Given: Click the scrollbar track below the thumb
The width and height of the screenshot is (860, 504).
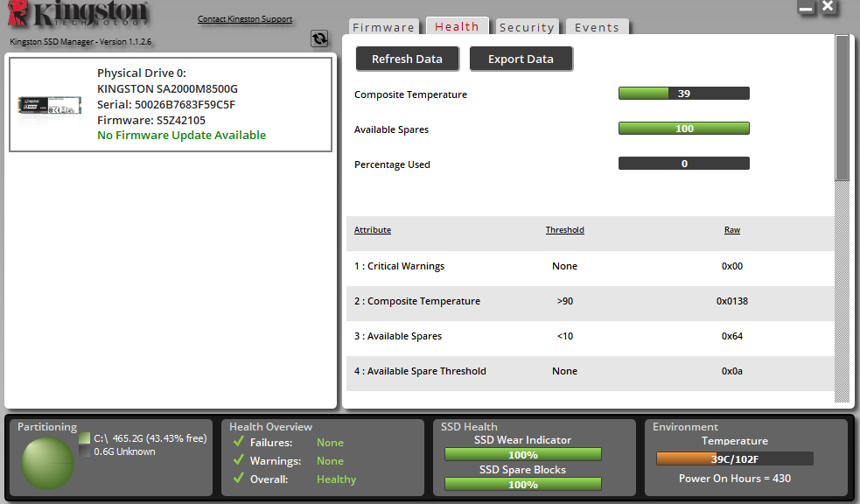Looking at the screenshot, I should tap(842, 291).
